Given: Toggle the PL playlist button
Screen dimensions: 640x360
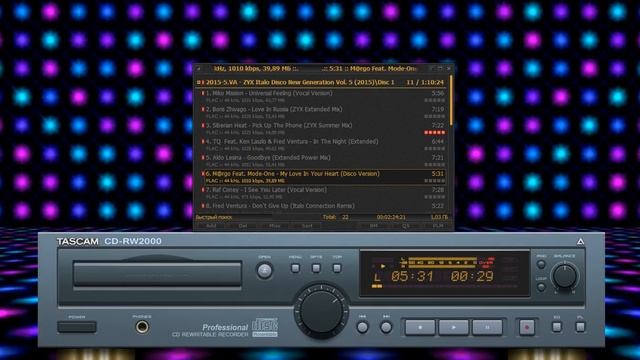Looking at the screenshot, I should pos(580,327).
